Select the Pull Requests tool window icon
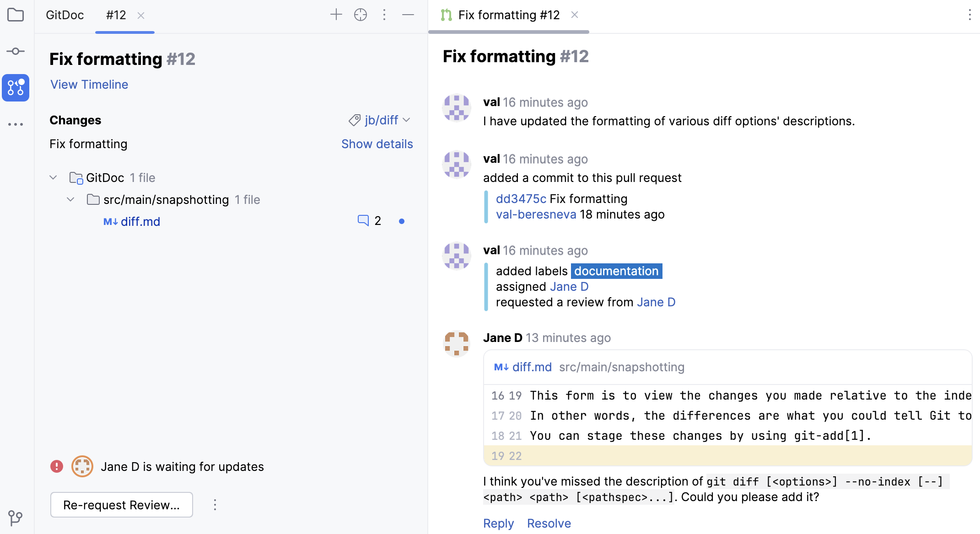 (16, 88)
